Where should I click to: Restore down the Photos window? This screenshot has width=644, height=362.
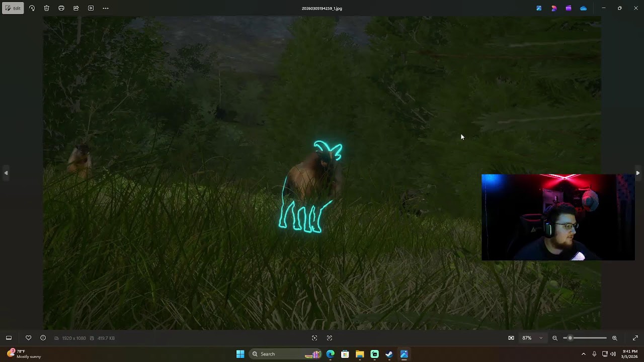coord(620,8)
